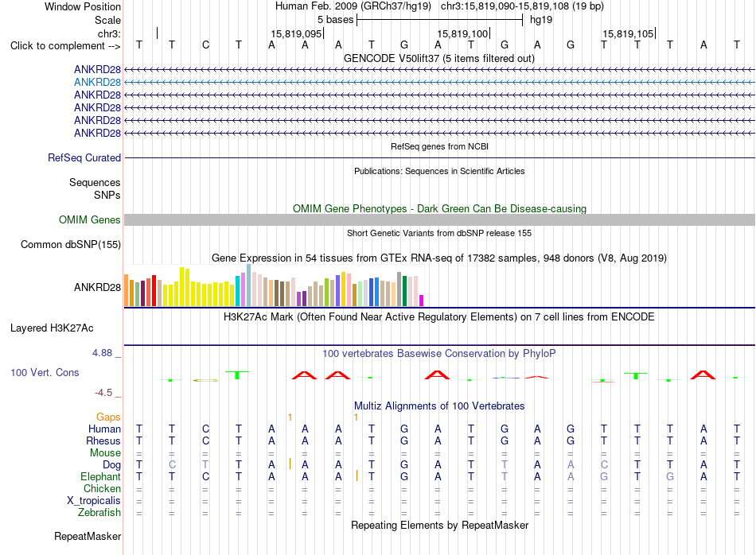Click the Sequences subtrack label
Screen dimensions: 756x555
point(95,183)
